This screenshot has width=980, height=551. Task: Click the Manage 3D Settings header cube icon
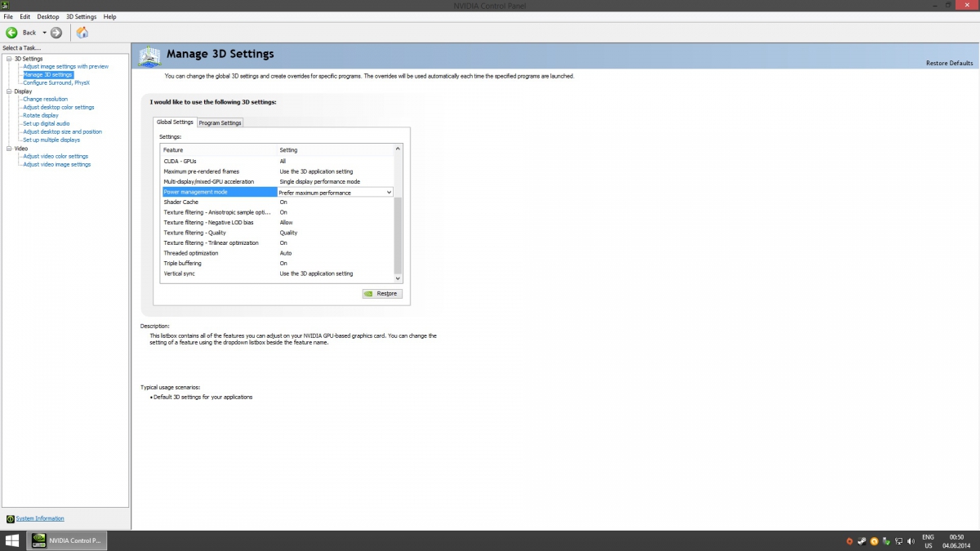[x=149, y=56]
